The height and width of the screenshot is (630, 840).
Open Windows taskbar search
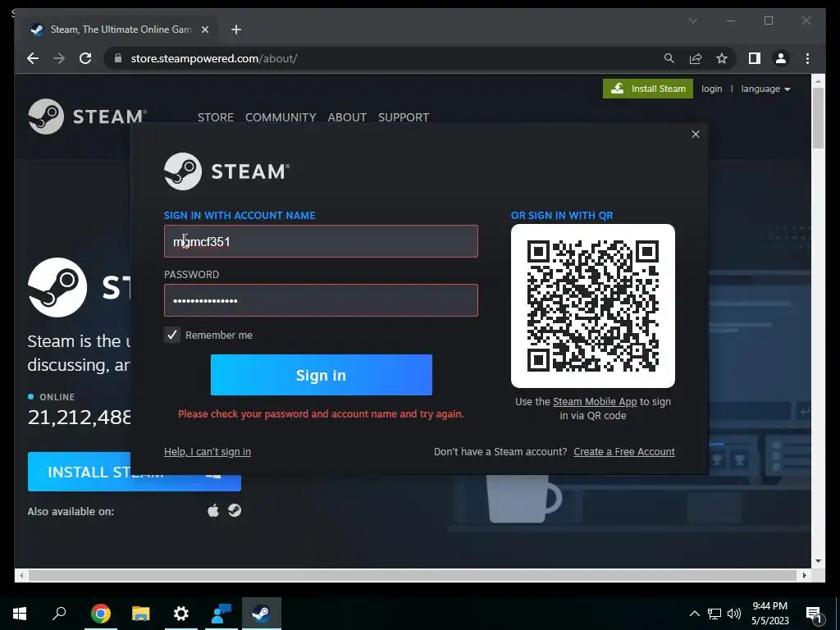point(59,614)
